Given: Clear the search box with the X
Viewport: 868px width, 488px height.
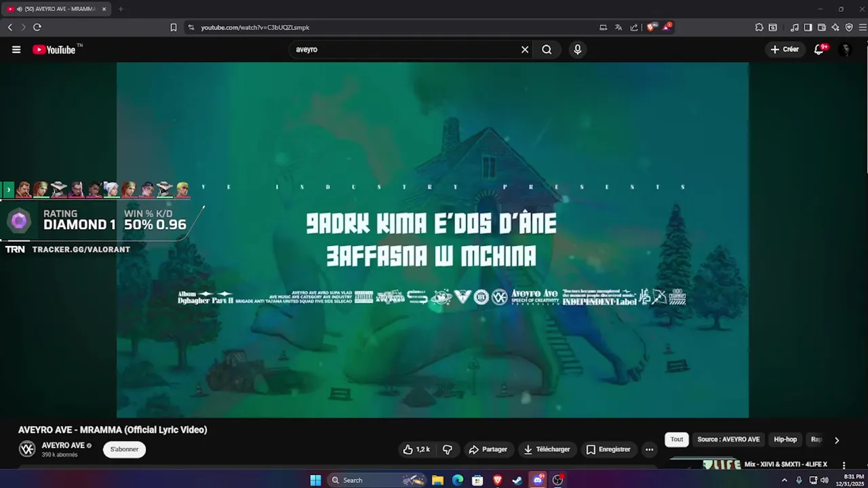Looking at the screenshot, I should coord(525,49).
